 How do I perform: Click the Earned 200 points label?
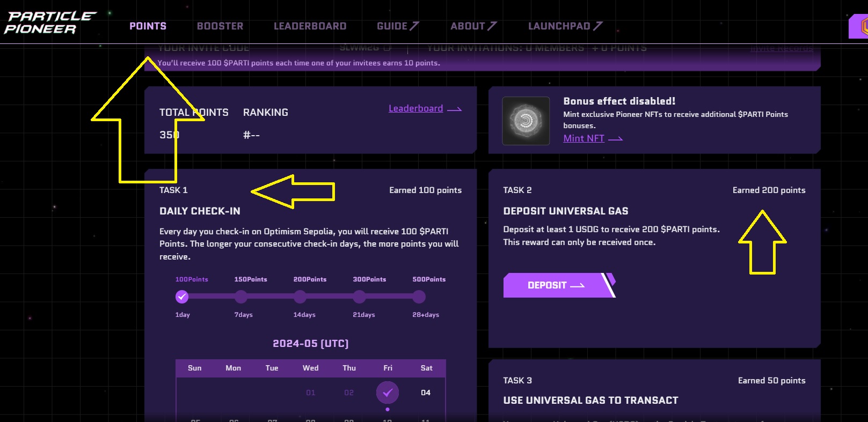[x=769, y=190]
